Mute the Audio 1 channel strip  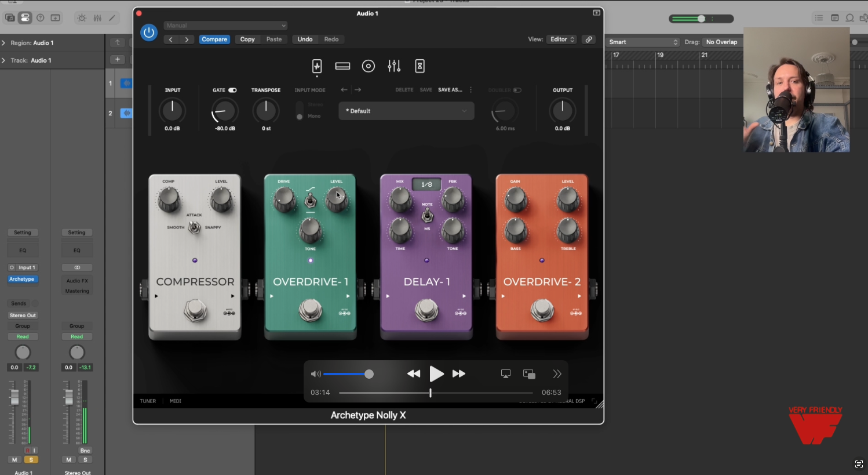tap(15, 459)
